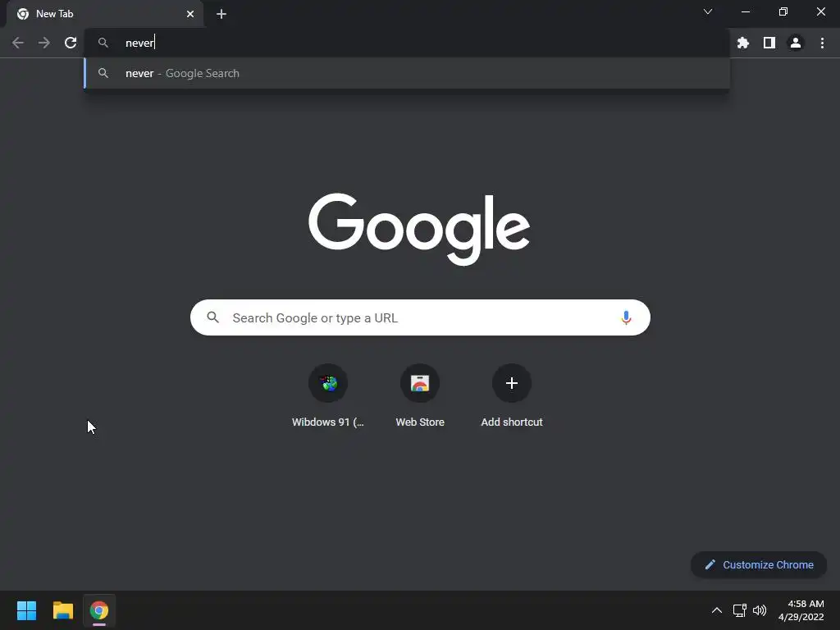Screen dimensions: 840x630
Task: Open the Wibdows 91 shortcut tile
Action: (x=328, y=396)
